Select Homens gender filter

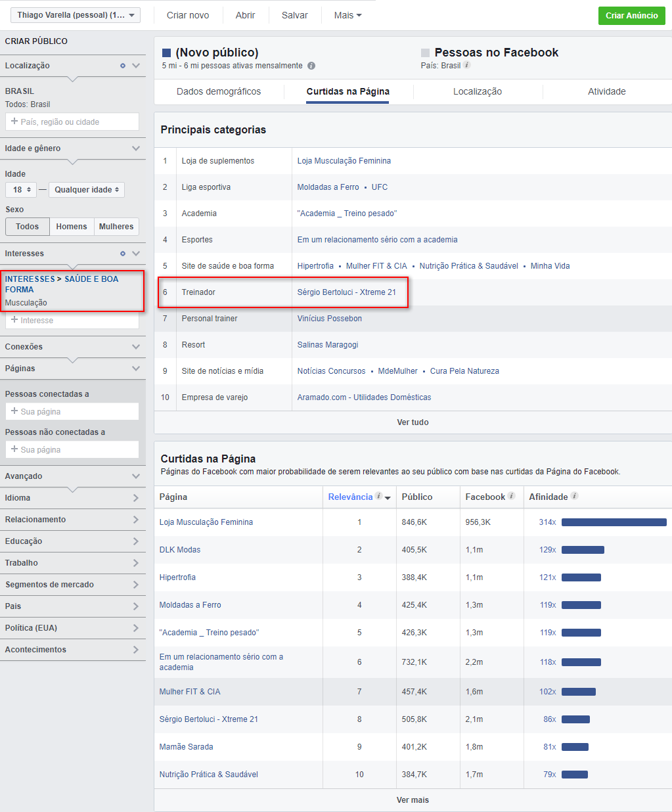[72, 227]
